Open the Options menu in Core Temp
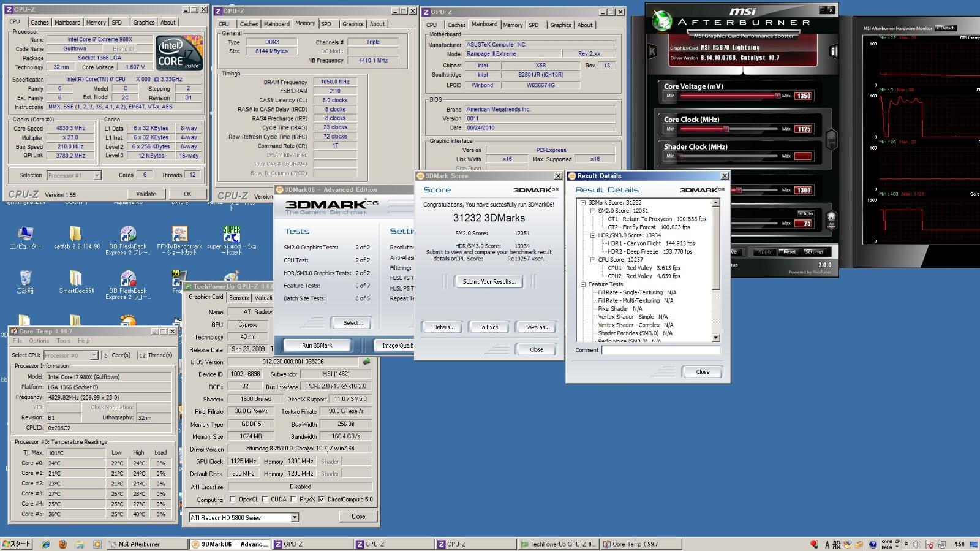This screenshot has height=551, width=980. pyautogui.click(x=39, y=341)
